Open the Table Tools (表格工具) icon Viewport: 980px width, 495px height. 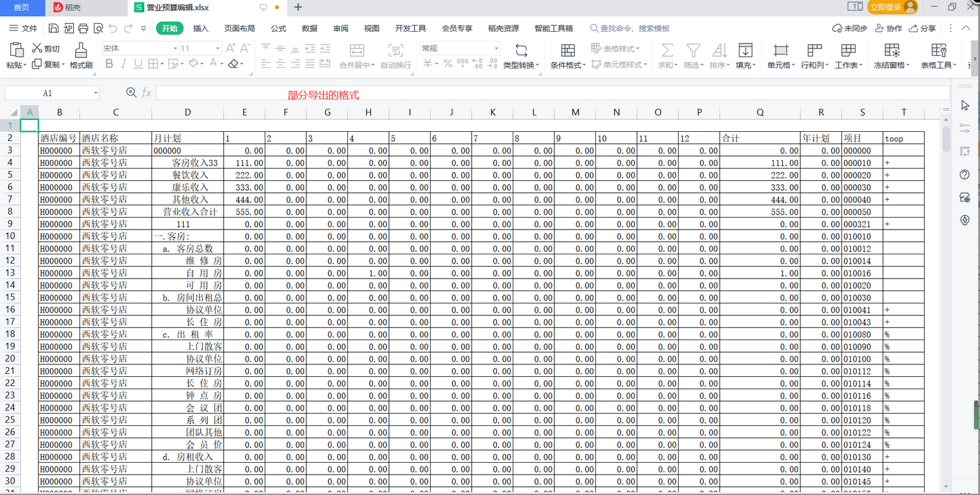[938, 50]
